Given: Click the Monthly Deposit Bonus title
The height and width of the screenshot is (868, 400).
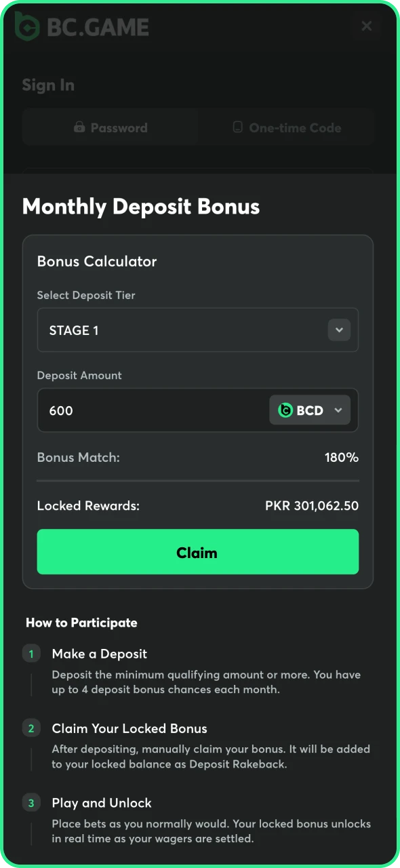Looking at the screenshot, I should pos(140,207).
